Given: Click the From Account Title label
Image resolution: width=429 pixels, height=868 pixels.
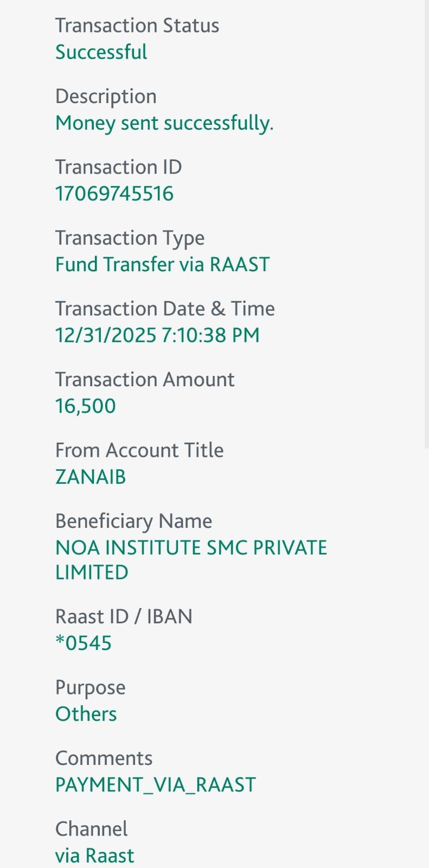Looking at the screenshot, I should pyautogui.click(x=139, y=450).
